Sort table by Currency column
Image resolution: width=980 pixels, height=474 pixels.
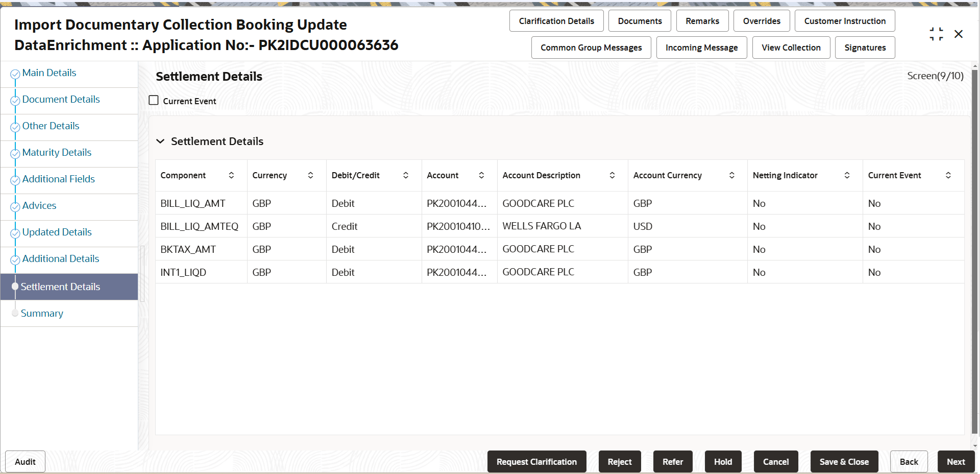(310, 175)
